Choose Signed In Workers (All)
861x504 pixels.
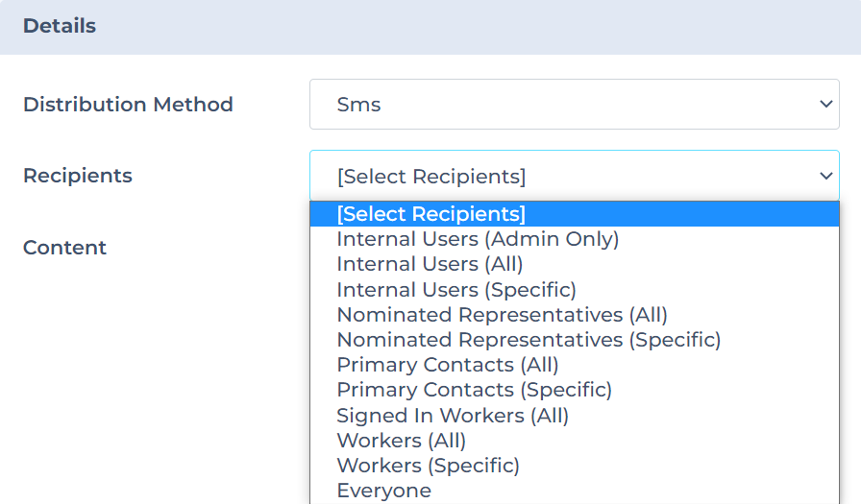pyautogui.click(x=453, y=416)
